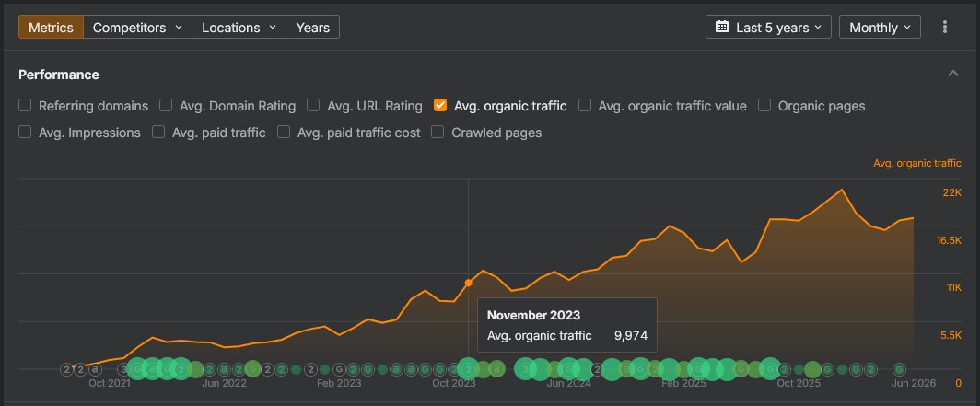Click the Performance section heading
Screen dimensions: 980x406
pyautogui.click(x=59, y=75)
